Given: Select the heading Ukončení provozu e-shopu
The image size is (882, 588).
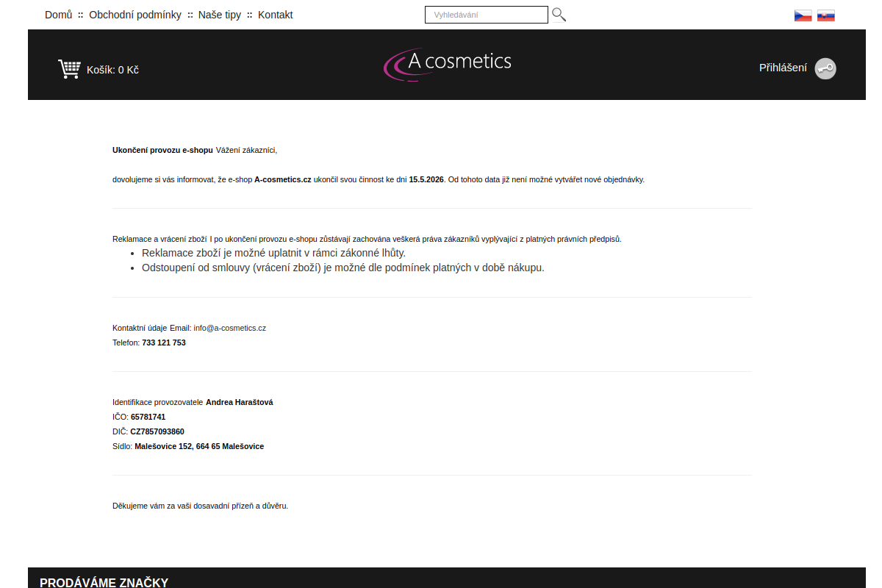Looking at the screenshot, I should 162,150.
